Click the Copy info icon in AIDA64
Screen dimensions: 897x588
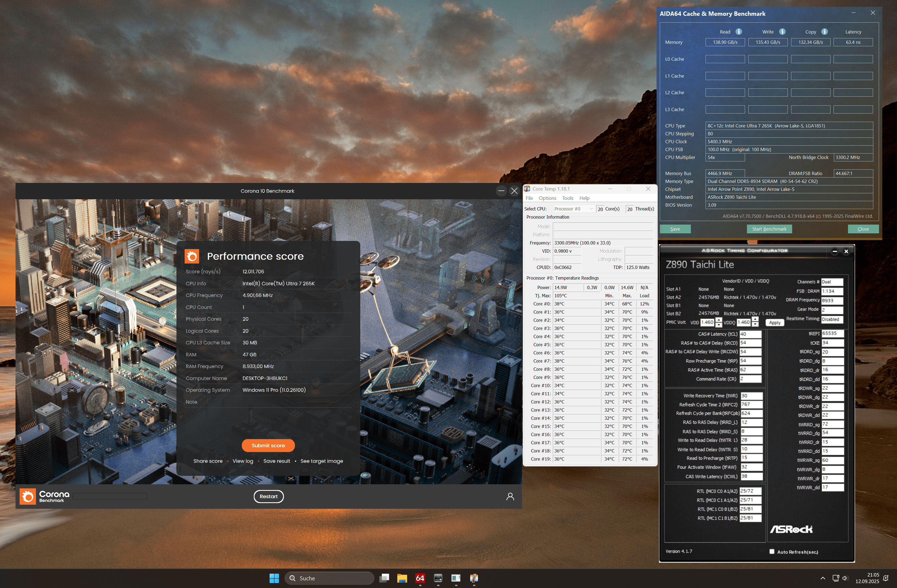point(824,32)
